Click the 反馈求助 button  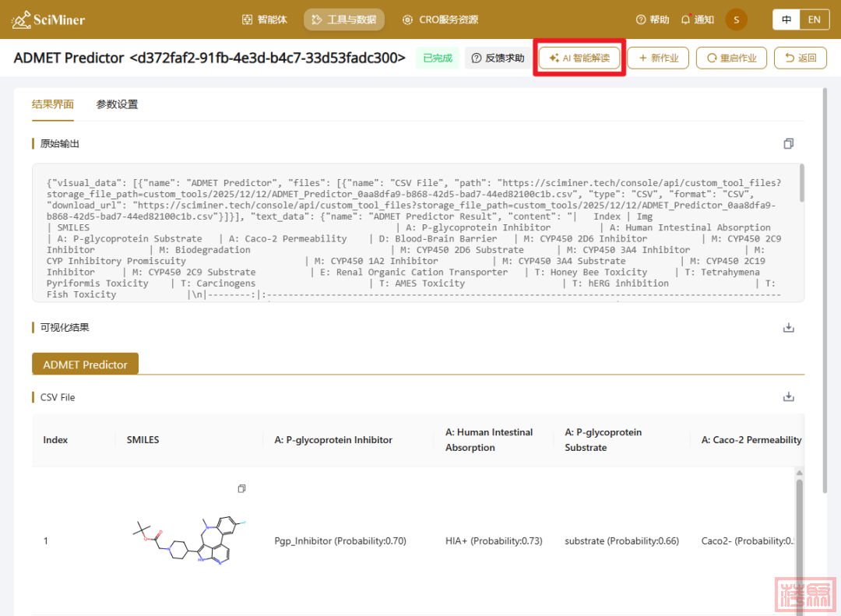[x=498, y=58]
